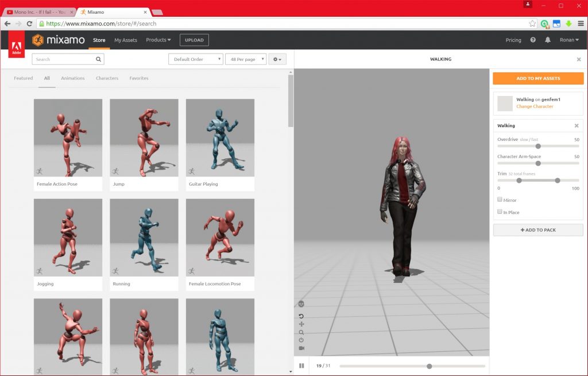Switch to the Favorites tab

(140, 78)
